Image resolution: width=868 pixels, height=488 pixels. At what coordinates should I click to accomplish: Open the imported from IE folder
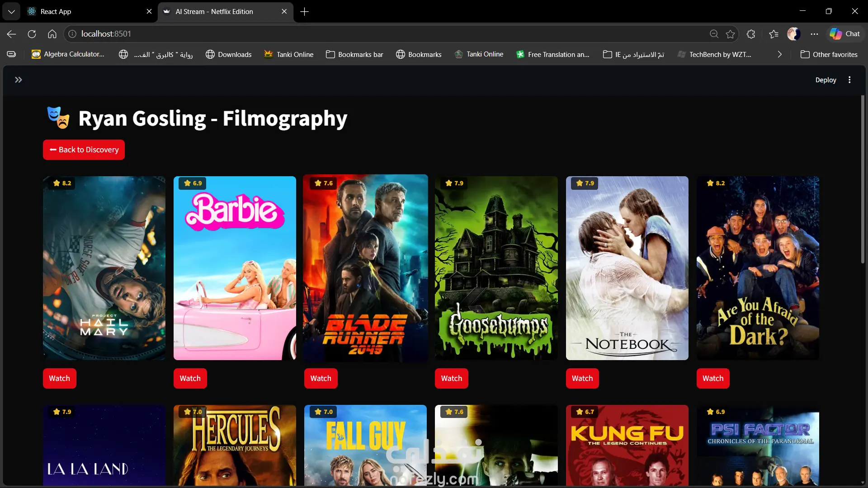tap(633, 54)
